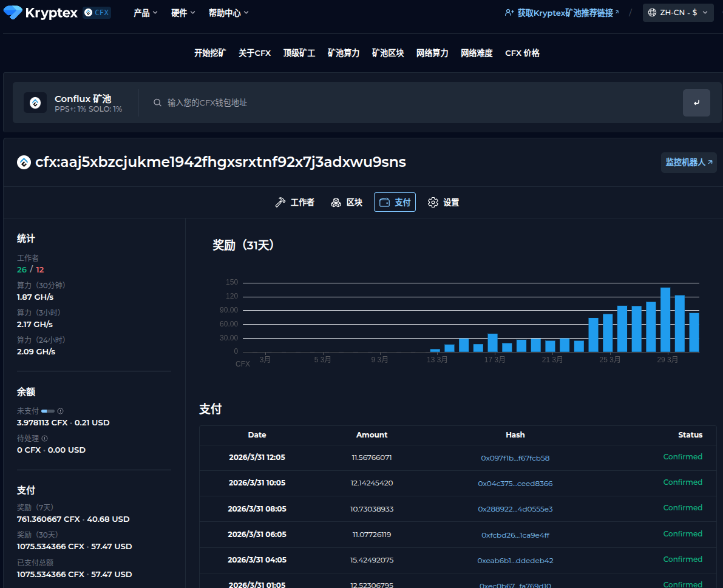723x588 pixels.
Task: Click the hexagon icon before the cfx wallet address
Action: (x=24, y=162)
